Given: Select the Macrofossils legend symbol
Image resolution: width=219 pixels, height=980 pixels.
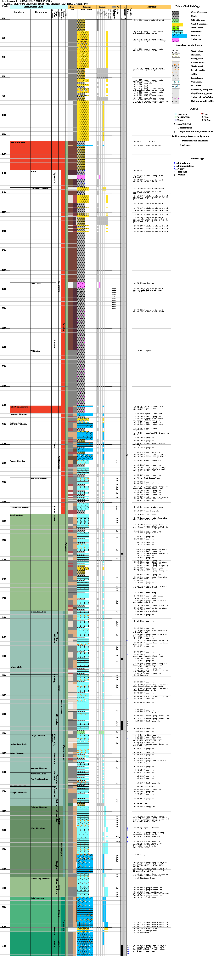Looking at the screenshot, I should tap(175, 124).
